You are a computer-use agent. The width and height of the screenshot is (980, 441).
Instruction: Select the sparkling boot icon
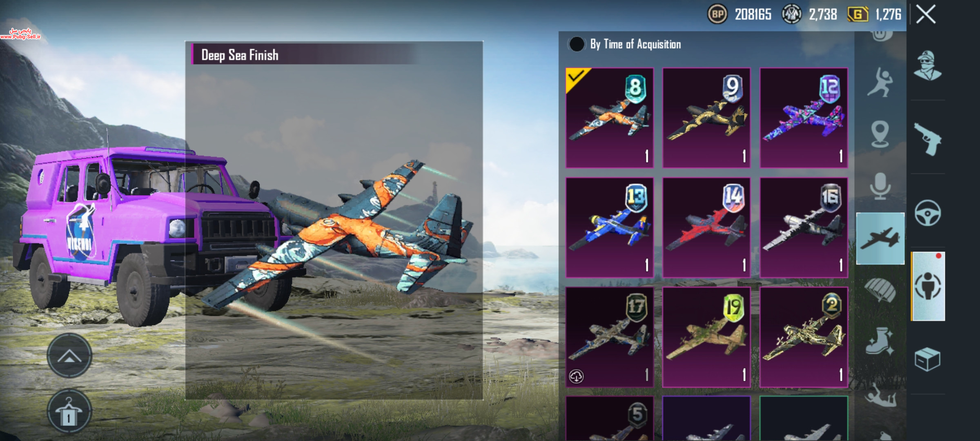880,341
